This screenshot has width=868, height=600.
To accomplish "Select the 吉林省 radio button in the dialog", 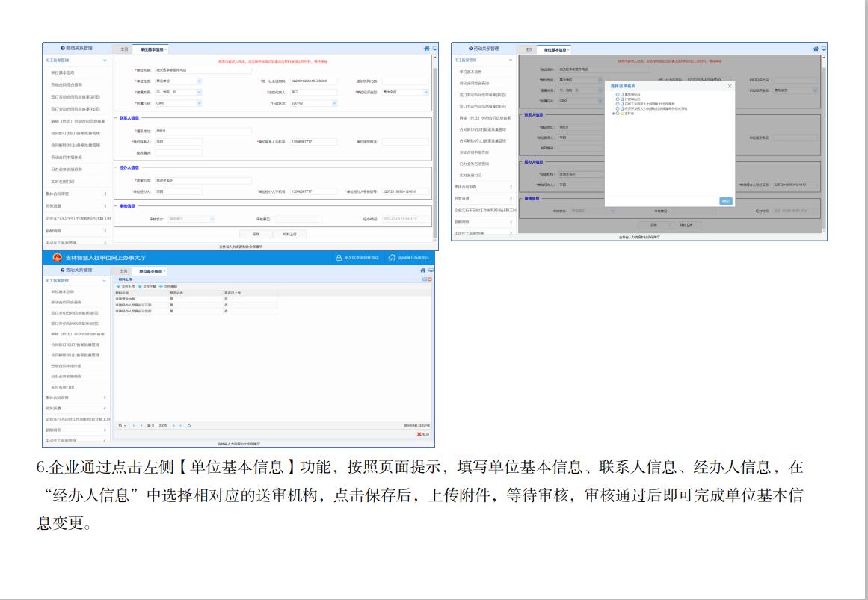I will [618, 114].
